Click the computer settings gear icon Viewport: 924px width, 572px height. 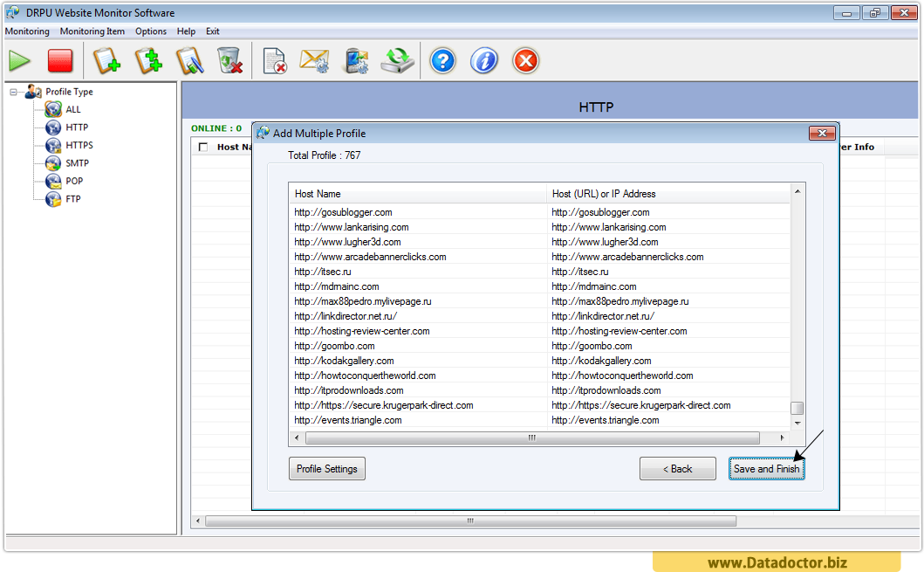[357, 61]
